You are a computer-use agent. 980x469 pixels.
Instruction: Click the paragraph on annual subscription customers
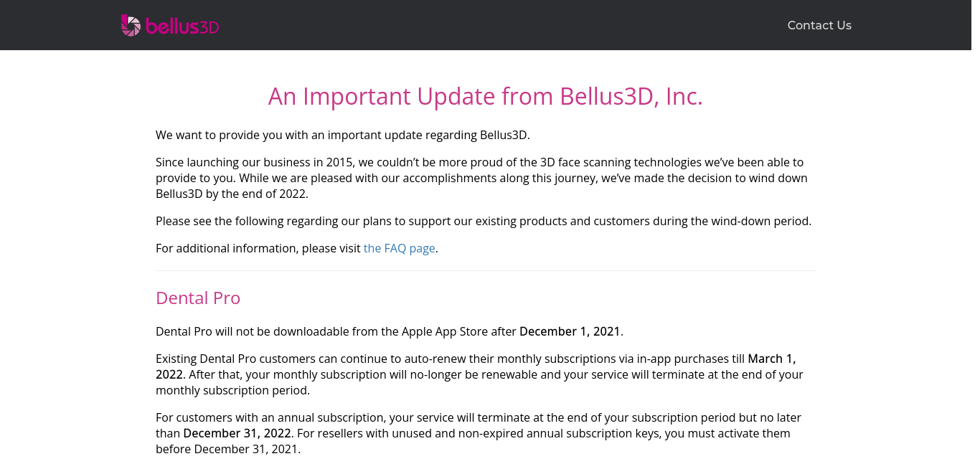(x=479, y=433)
